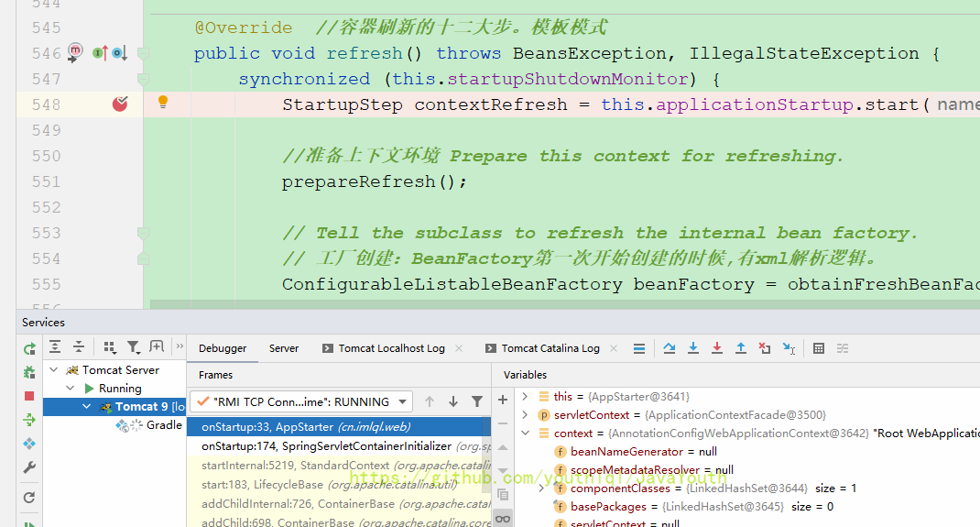The image size is (980, 527).
Task: Toggle code fold marker on line 546
Action: [143, 53]
